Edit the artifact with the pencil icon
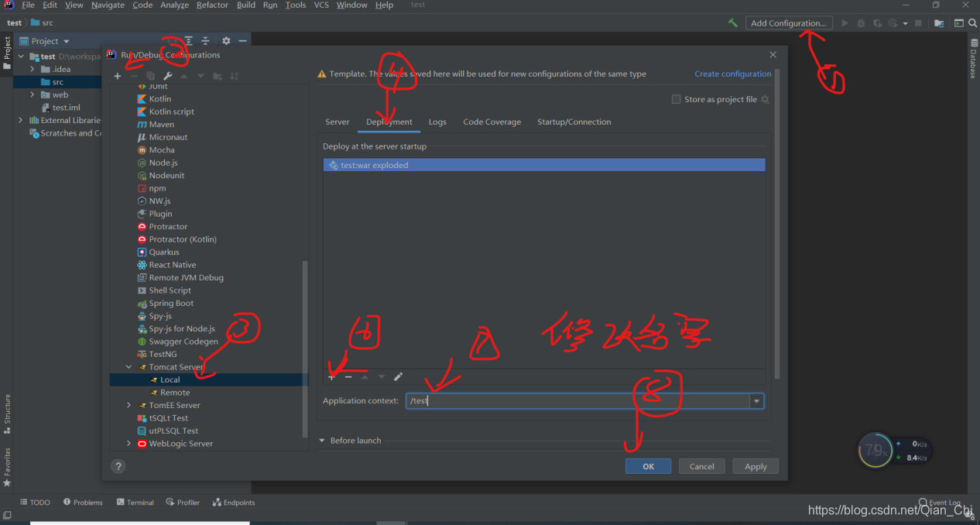 pos(398,377)
